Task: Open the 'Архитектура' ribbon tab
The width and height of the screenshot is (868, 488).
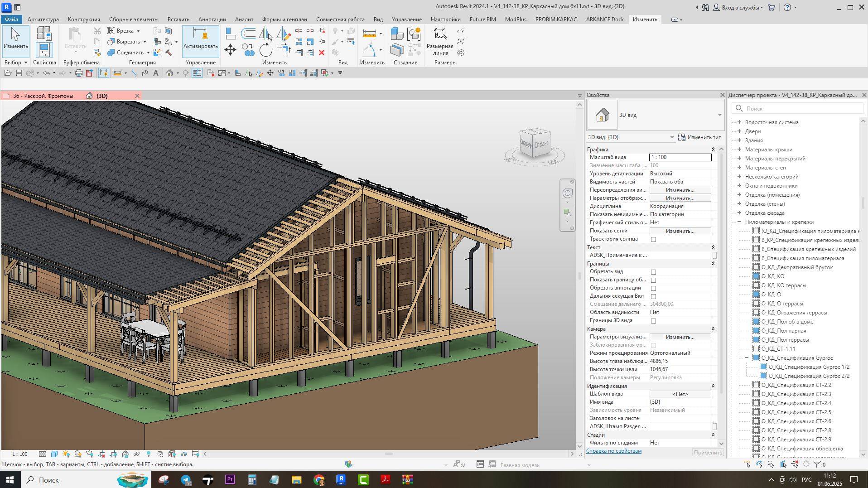Action: click(43, 19)
